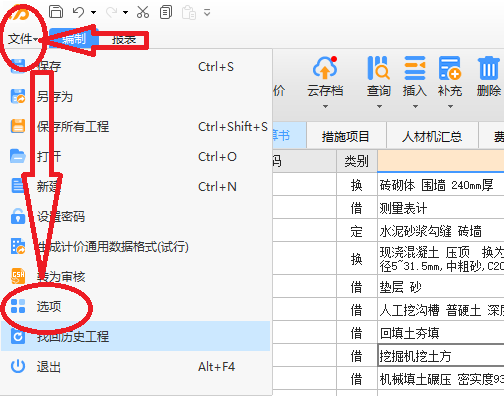Open the Redo history dropdown arrow
This screenshot has width=504, height=396.
(125, 13)
